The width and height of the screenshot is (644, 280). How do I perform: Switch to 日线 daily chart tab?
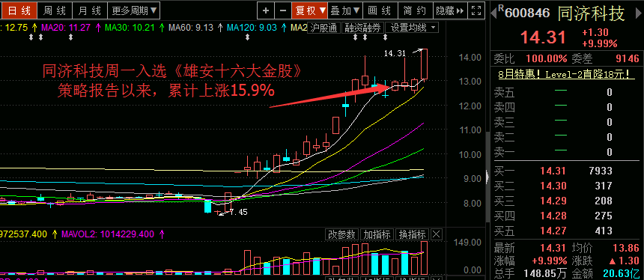(19, 10)
